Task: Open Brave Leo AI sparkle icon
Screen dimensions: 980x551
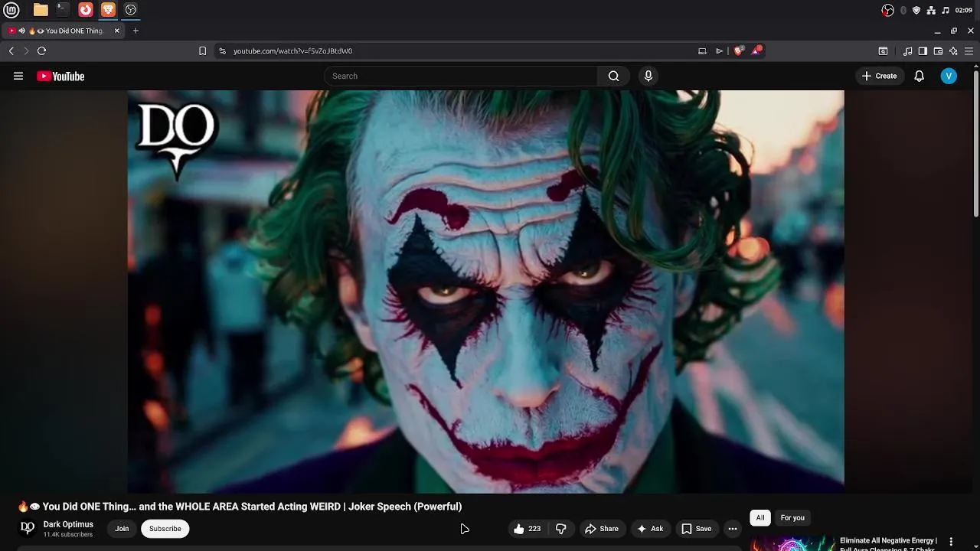Action: click(x=953, y=51)
